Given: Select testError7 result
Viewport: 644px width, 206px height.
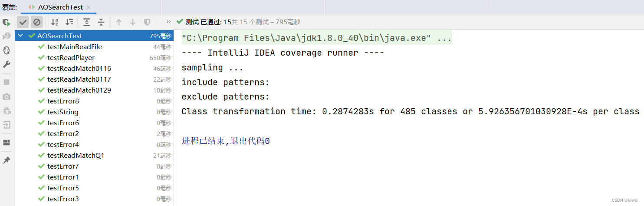Looking at the screenshot, I should point(94,166).
